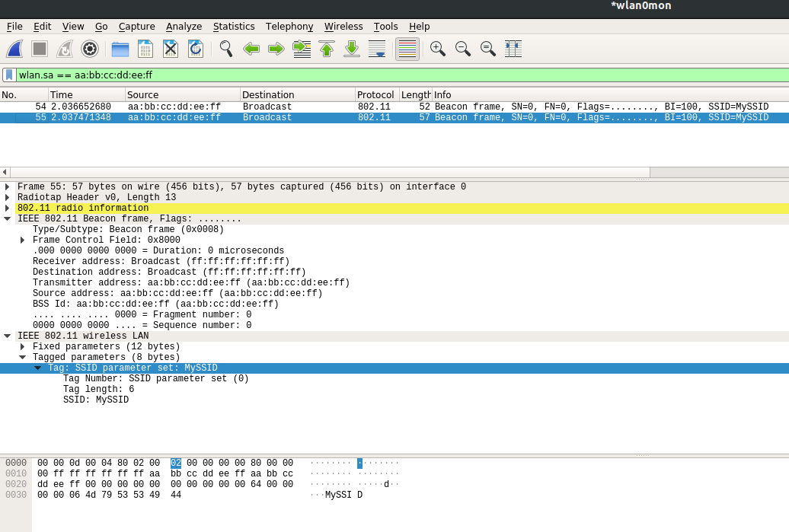Navigate forward in packet history
Screen dimensions: 789x532
coord(277,49)
